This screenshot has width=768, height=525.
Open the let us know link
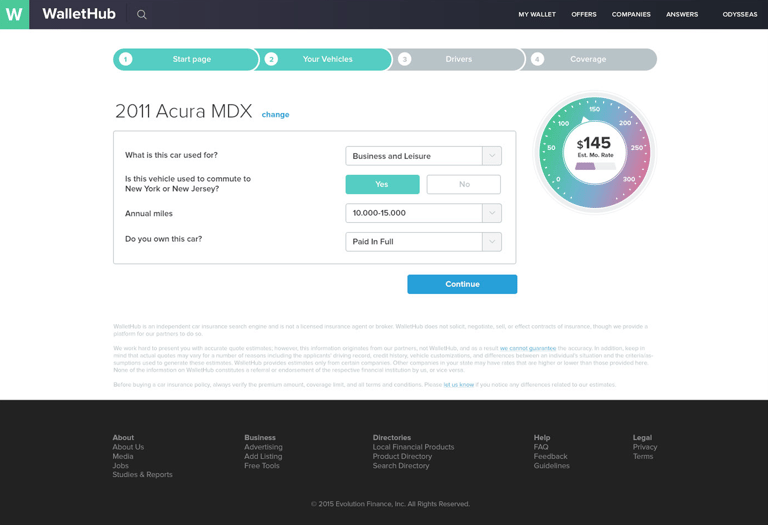[x=458, y=384]
